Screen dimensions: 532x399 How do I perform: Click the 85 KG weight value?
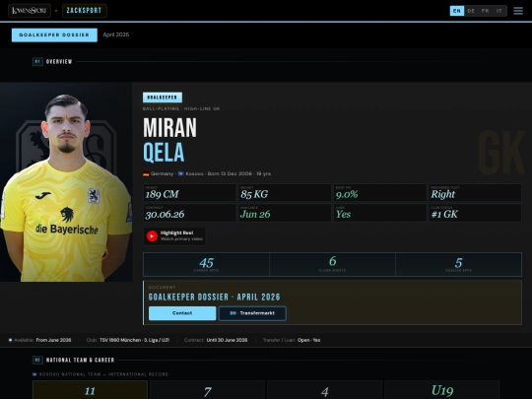[x=254, y=194]
